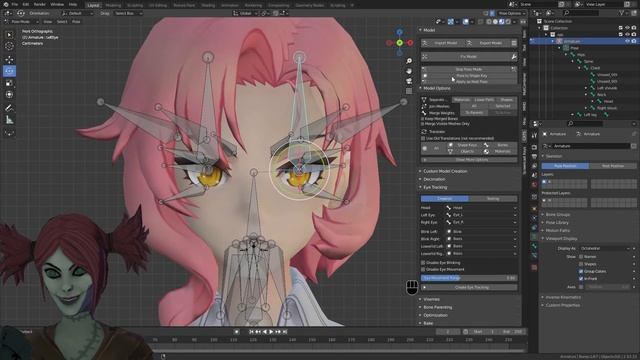Uncheck In Front checkbox
This screenshot has width=640, height=360.
tap(581, 278)
